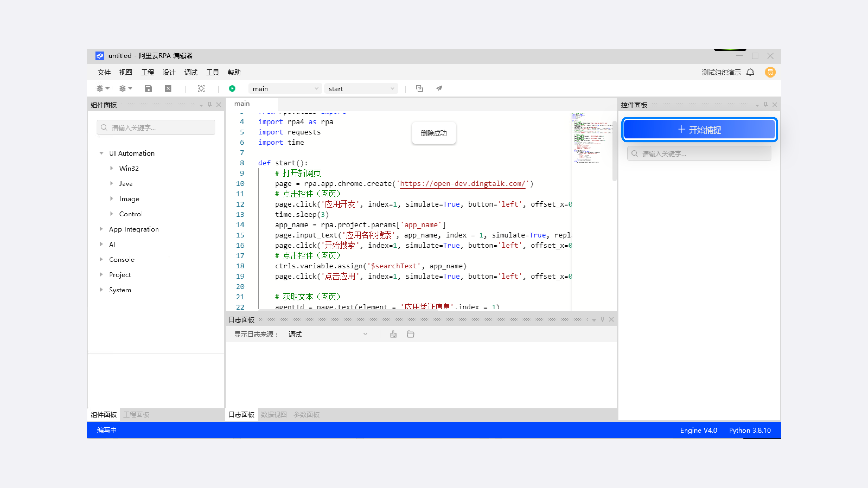868x488 pixels.
Task: Click the capture control target icon
Action: (x=201, y=89)
